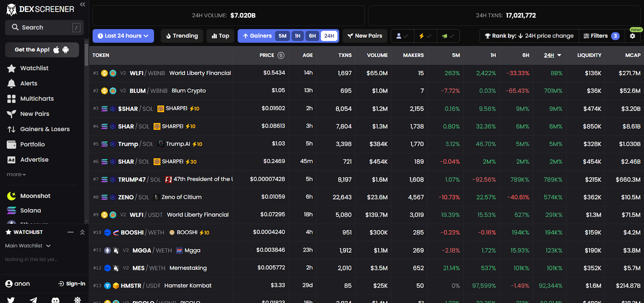Click the BLUM / WBNB Blum Crypto row
Image resolution: width=644 pixels, height=303 pixels.
[x=366, y=91]
